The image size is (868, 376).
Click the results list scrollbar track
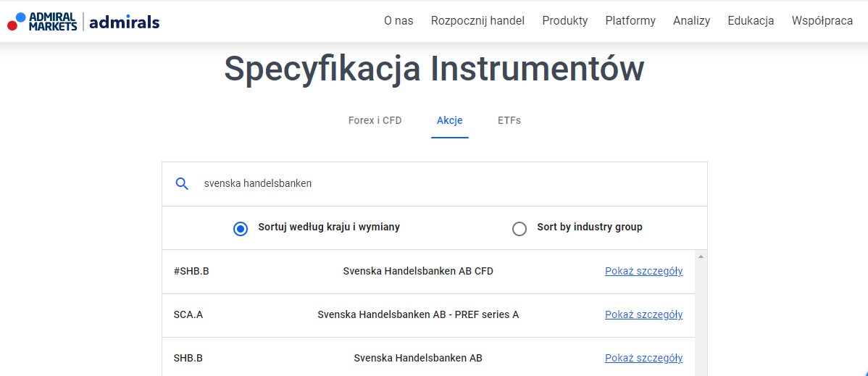point(701,319)
